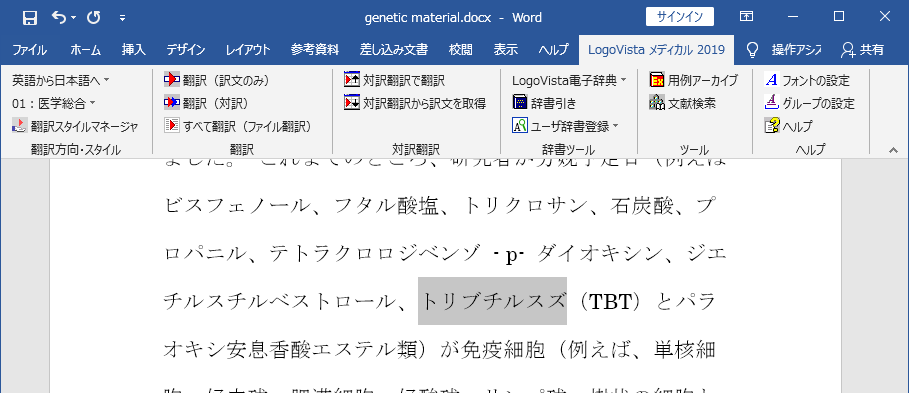Run 翻訳(訳文のみ) translation
The width and height of the screenshot is (909, 393).
coord(217,80)
